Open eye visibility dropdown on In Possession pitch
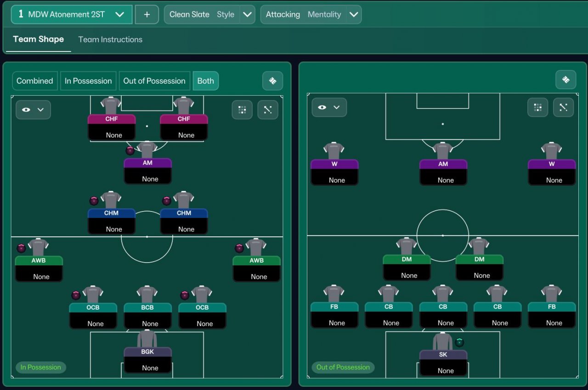 (x=34, y=110)
